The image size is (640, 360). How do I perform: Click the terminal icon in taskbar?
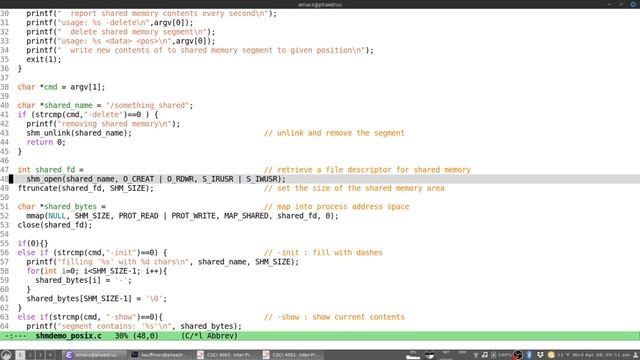[135, 355]
